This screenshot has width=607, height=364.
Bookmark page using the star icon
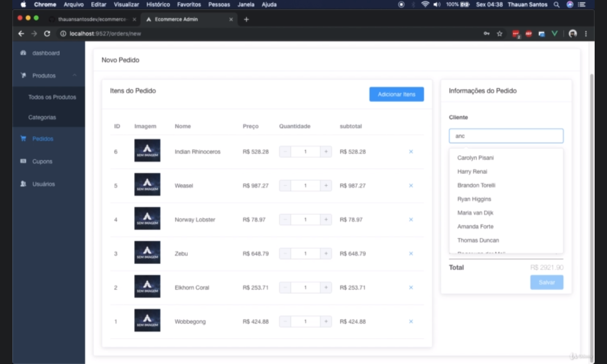point(499,34)
